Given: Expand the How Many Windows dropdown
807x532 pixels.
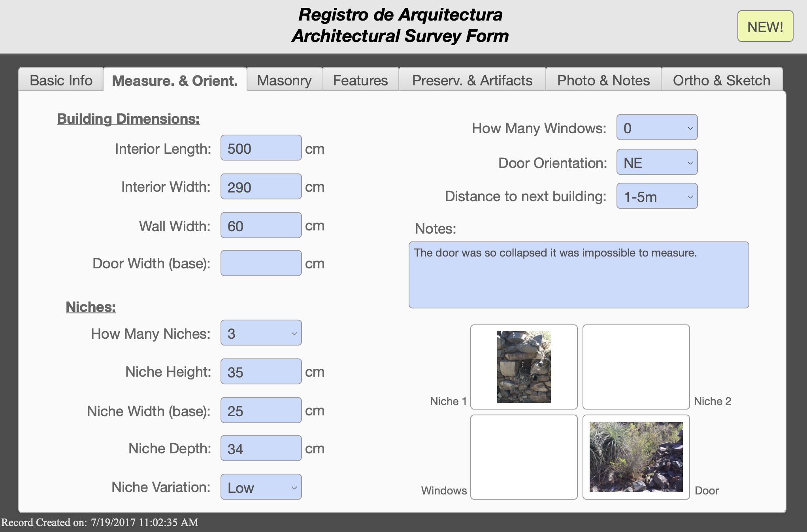Looking at the screenshot, I should coord(657,128).
